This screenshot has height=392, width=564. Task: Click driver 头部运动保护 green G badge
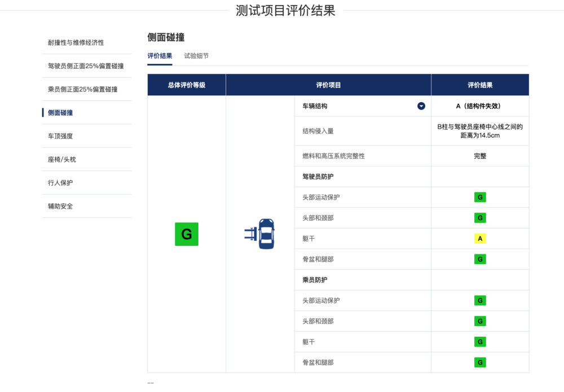(480, 197)
